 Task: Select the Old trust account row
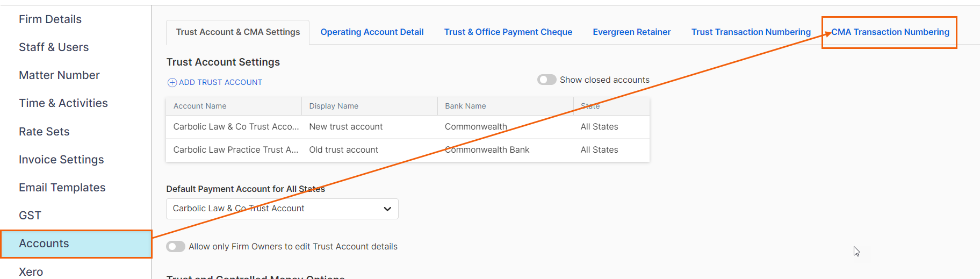pyautogui.click(x=408, y=150)
